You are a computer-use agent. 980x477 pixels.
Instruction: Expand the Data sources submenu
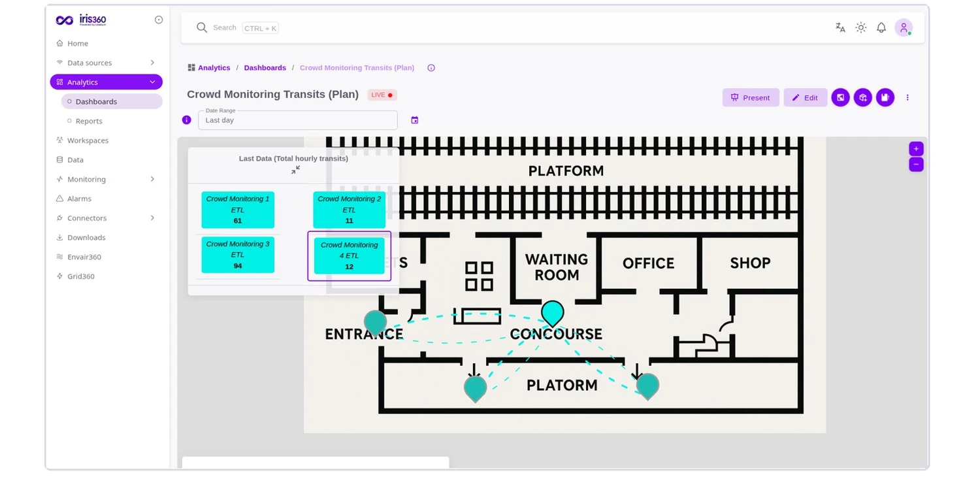tap(152, 63)
